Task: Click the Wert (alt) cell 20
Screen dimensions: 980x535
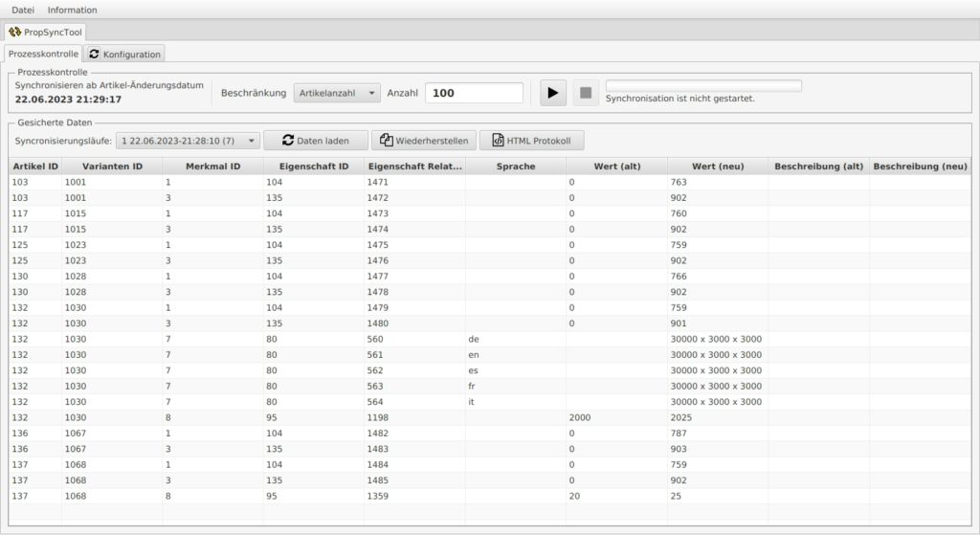Action: coord(617,496)
